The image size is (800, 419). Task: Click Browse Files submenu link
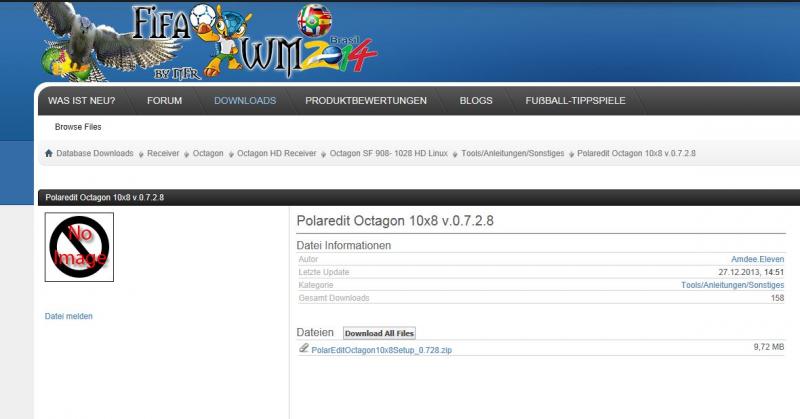pyautogui.click(x=78, y=127)
